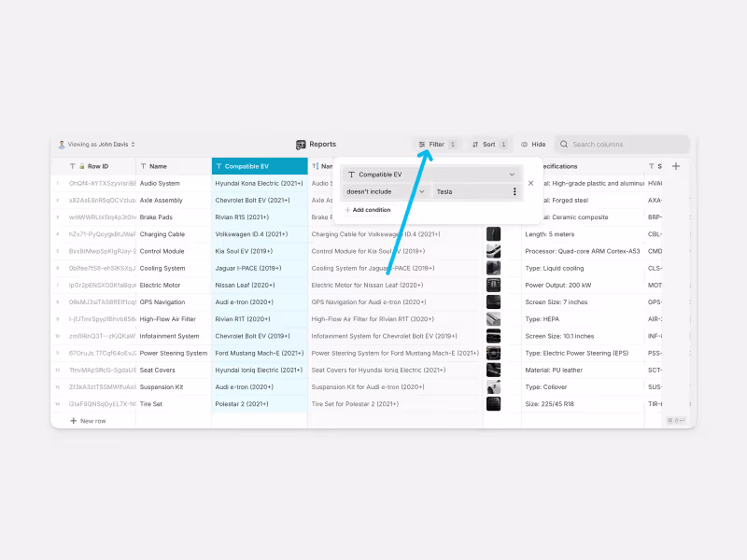Select the highlighted Compatible EV column header

click(260, 166)
